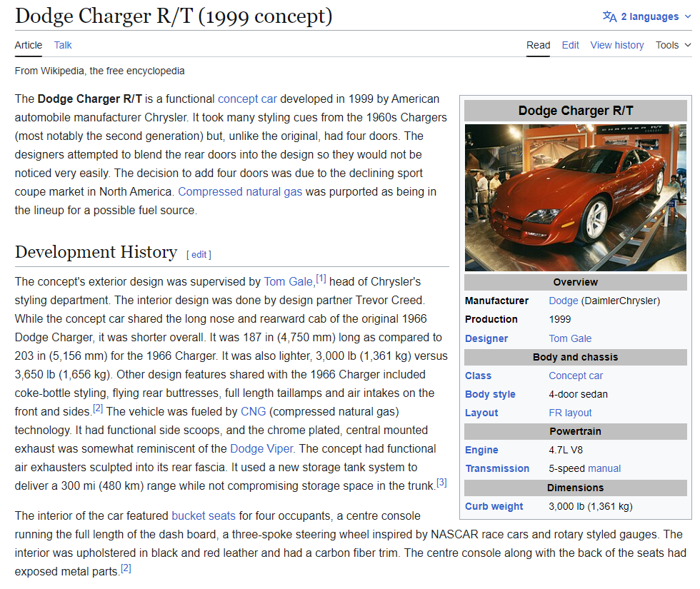Select the Article tab
The width and height of the screenshot is (700, 589).
29,45
